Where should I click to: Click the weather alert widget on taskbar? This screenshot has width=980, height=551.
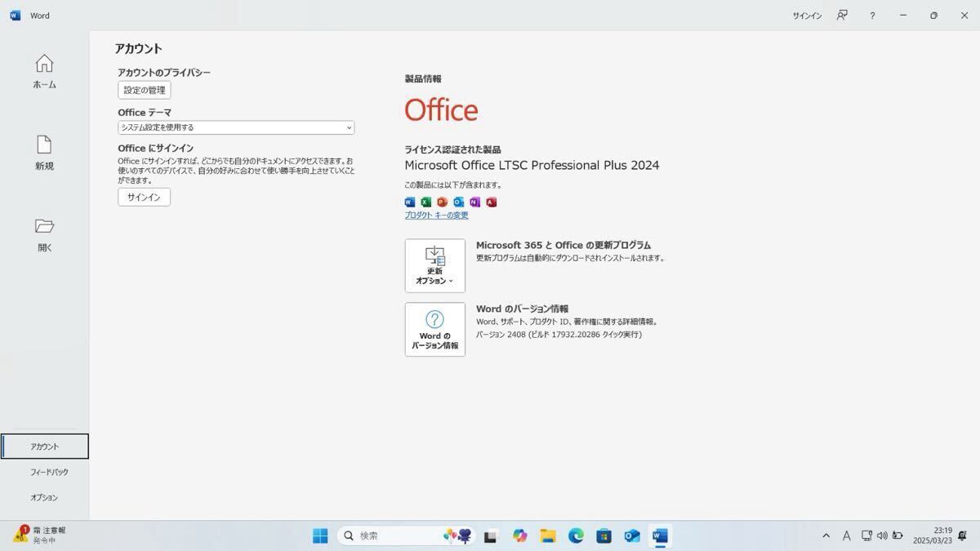[x=41, y=535]
